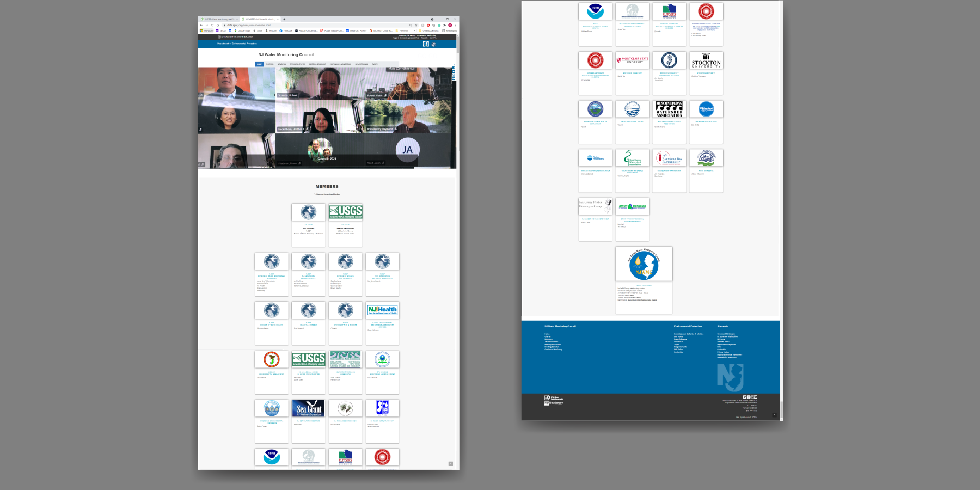The width and height of the screenshot is (980, 490).
Task: Click the Brick Utilities logo
Action: [632, 206]
